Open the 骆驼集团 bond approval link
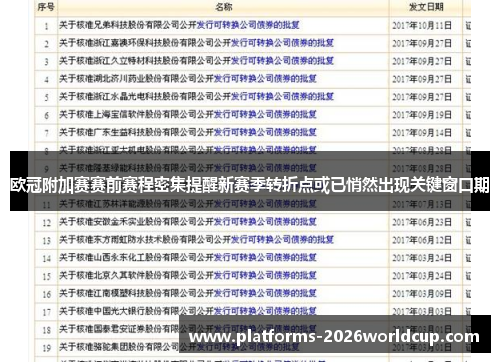 pos(179,347)
